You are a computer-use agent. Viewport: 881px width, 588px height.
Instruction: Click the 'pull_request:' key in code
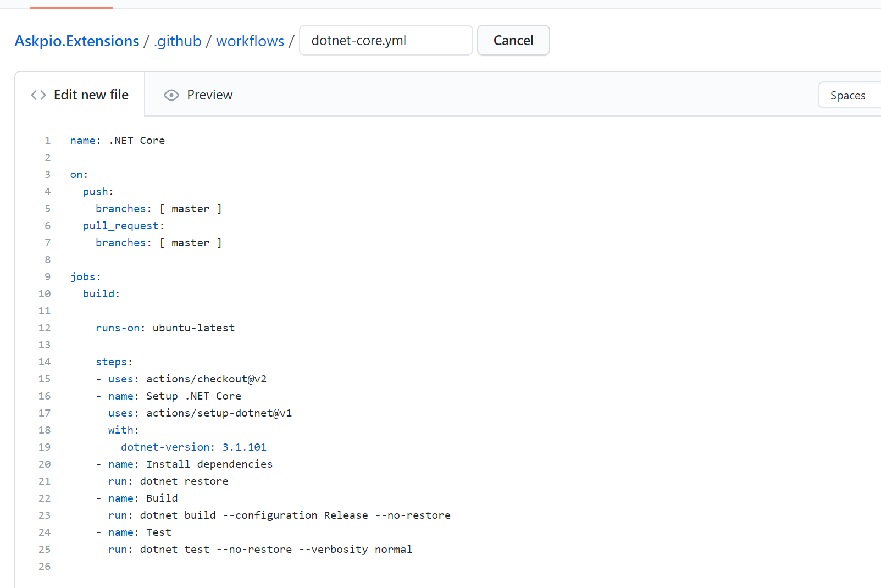[x=123, y=226]
